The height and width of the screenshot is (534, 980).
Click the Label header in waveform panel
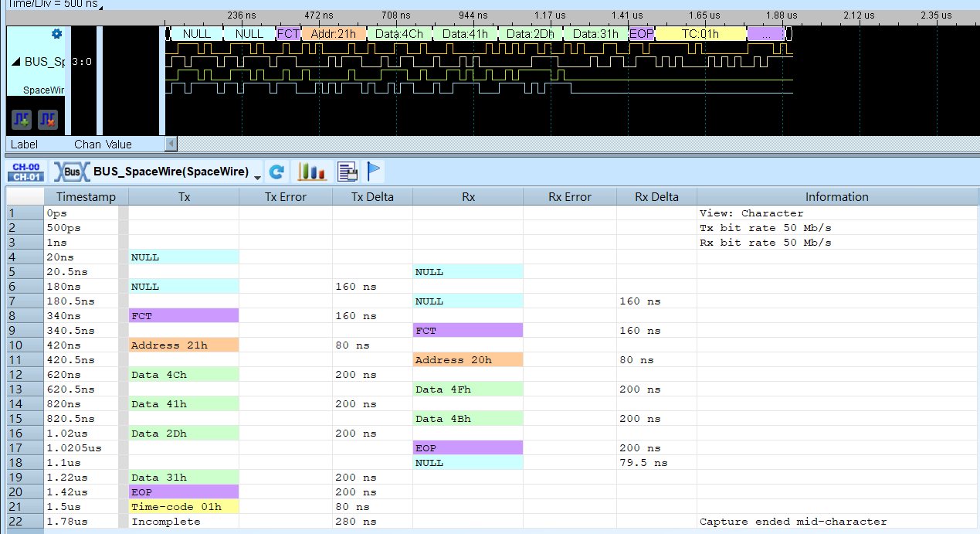pyautogui.click(x=25, y=145)
